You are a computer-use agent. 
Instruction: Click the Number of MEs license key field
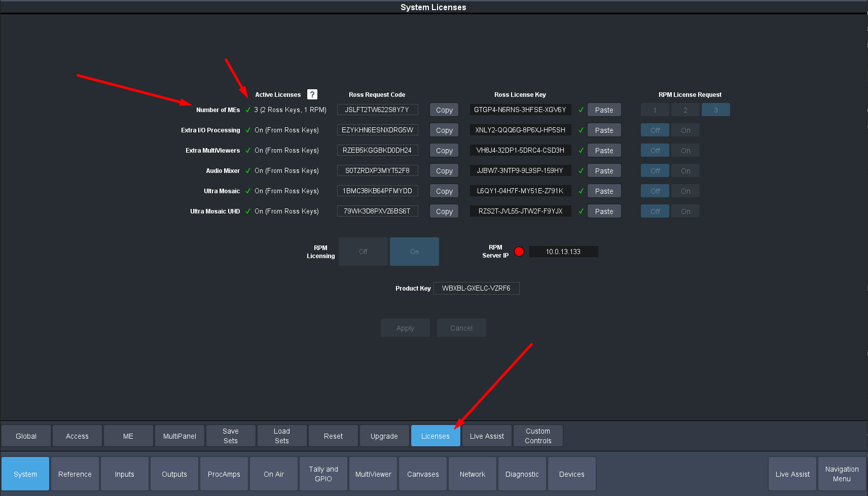520,110
